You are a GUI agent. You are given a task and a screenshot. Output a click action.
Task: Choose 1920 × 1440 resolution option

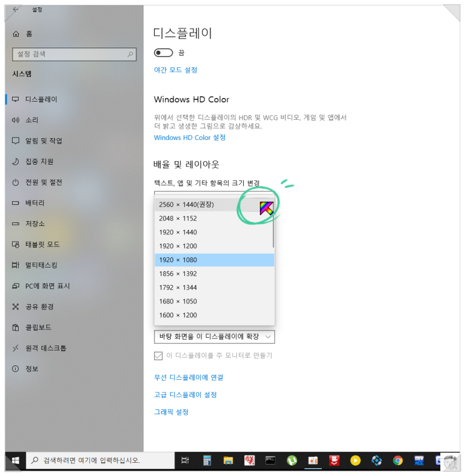(214, 232)
